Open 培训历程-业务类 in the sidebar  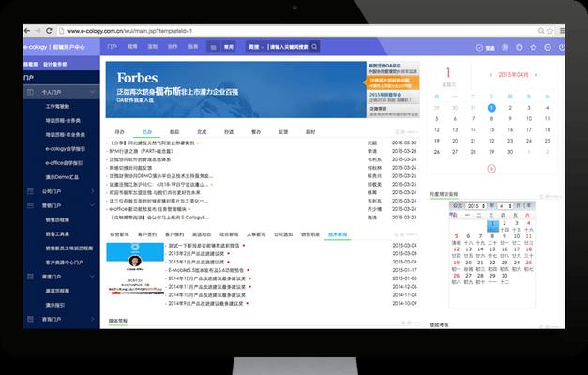click(63, 121)
